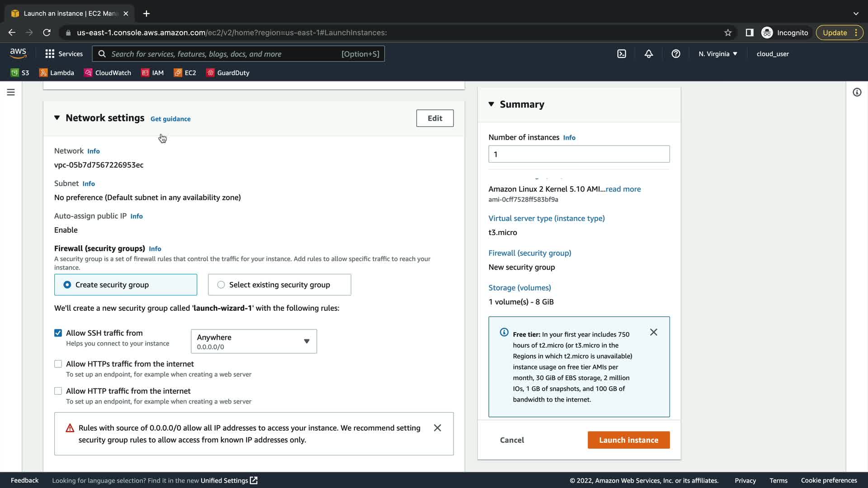868x488 pixels.
Task: Click the Edit network settings button
Action: click(x=434, y=118)
